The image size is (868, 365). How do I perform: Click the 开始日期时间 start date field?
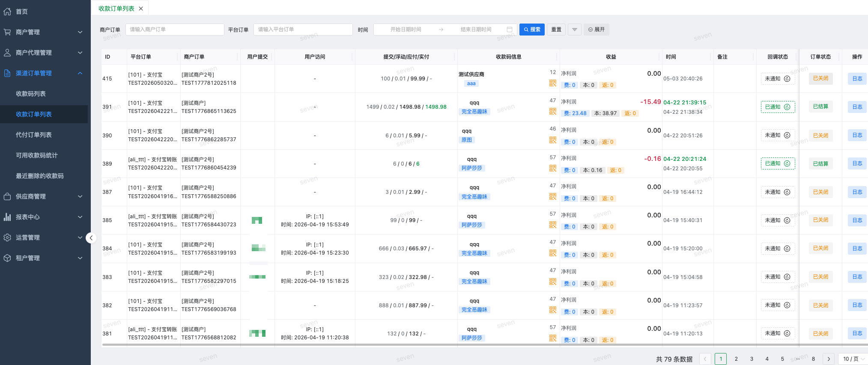coord(406,30)
